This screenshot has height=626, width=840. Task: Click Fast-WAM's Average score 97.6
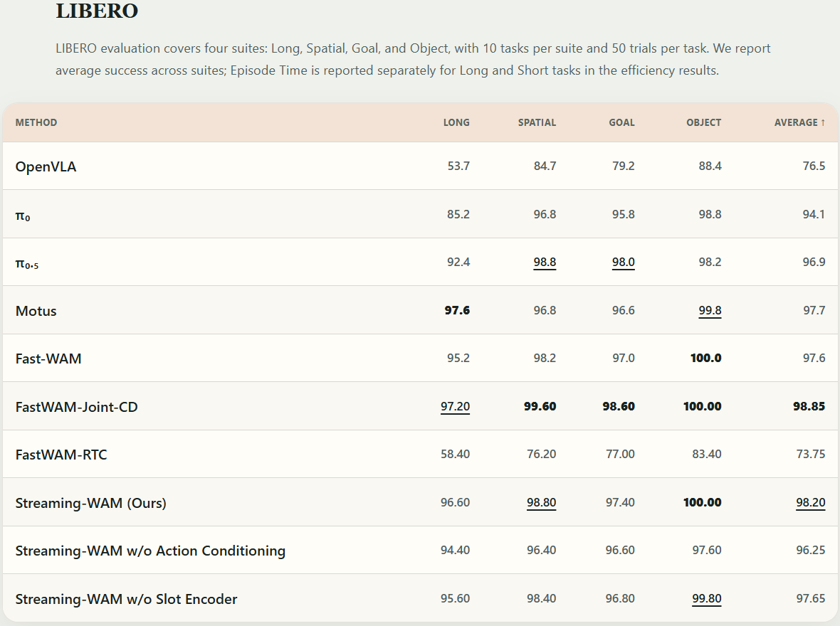pyautogui.click(x=814, y=358)
